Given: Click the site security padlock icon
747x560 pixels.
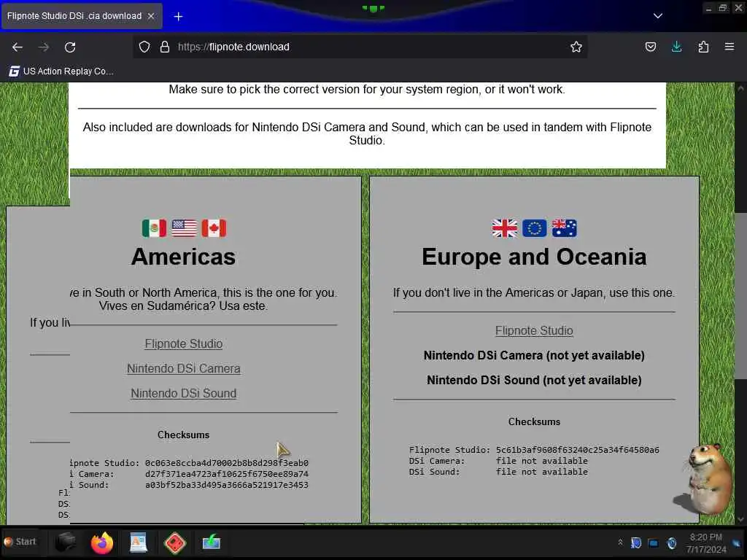Looking at the screenshot, I should (x=165, y=47).
